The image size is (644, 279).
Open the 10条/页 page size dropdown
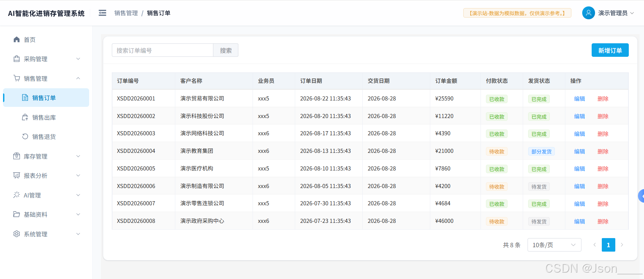click(x=554, y=245)
